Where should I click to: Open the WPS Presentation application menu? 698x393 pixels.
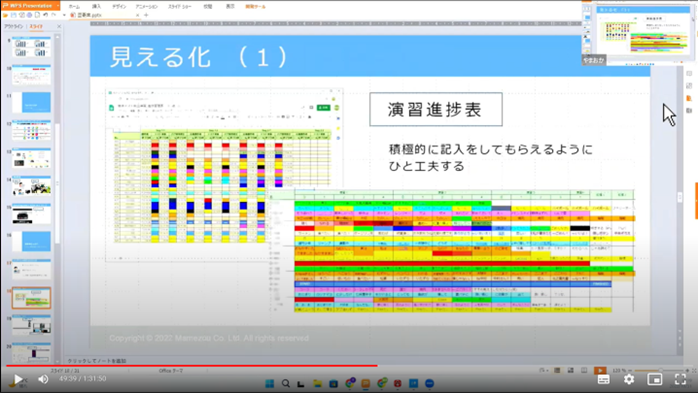coord(30,6)
